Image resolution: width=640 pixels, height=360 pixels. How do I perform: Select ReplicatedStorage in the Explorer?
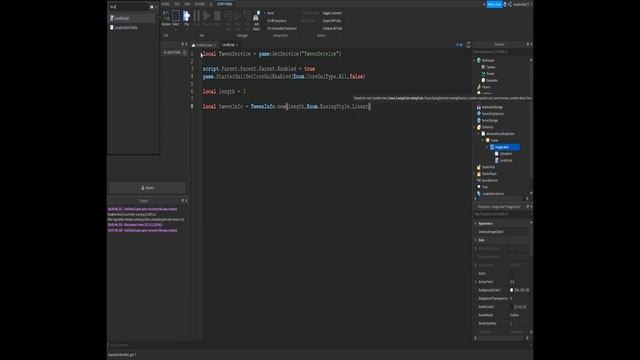491,107
